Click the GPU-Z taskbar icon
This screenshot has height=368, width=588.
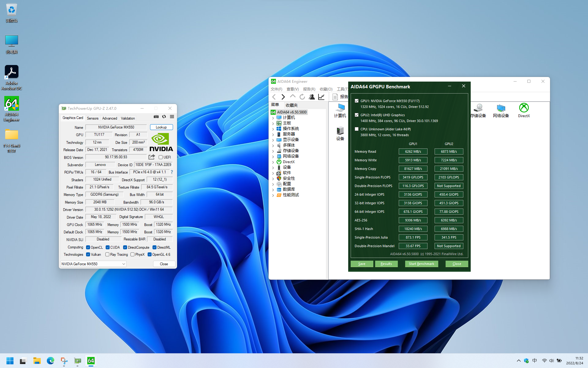click(x=77, y=361)
